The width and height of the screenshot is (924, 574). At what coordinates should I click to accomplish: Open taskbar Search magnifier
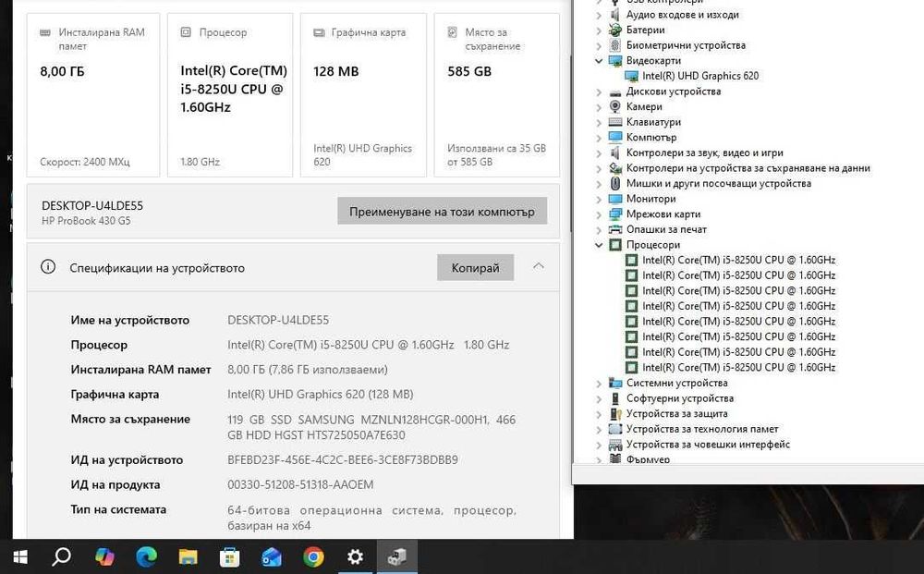61,556
